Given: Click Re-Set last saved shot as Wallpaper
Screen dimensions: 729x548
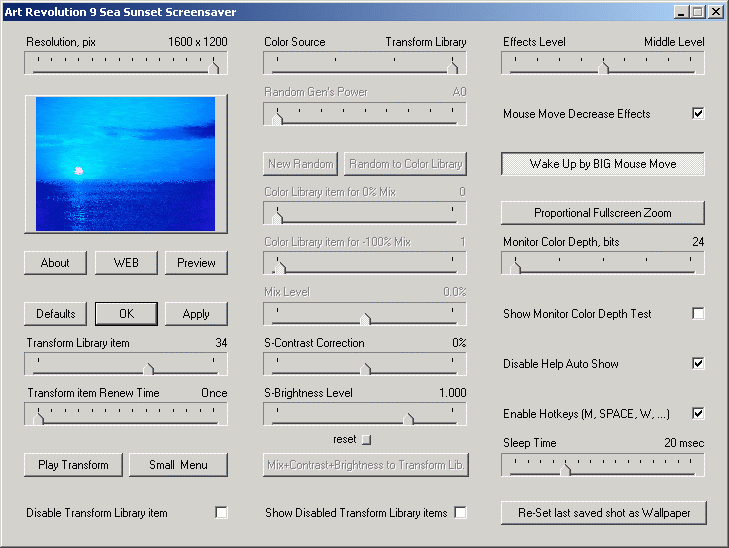Looking at the screenshot, I should [x=604, y=513].
